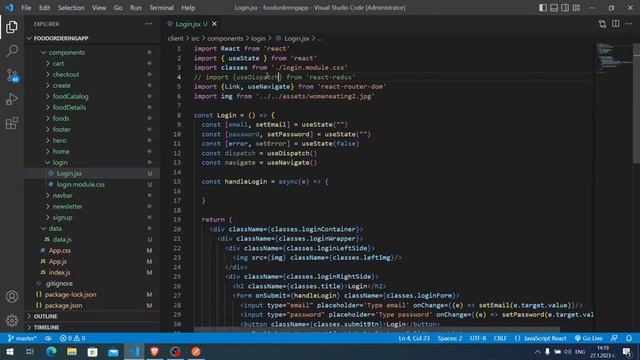The width and height of the screenshot is (640, 360).
Task: Collapse the FOODORDERINGAPP root folder
Action: point(61,38)
